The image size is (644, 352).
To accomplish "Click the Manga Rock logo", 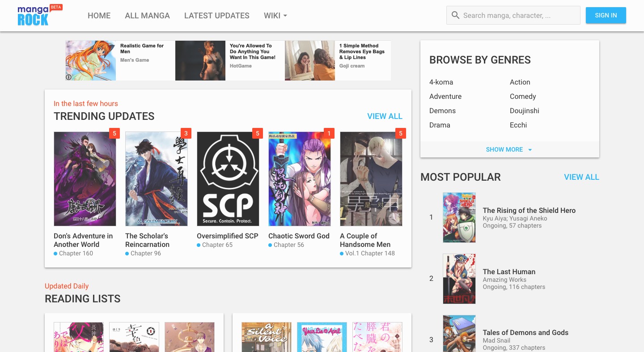I will (x=40, y=15).
